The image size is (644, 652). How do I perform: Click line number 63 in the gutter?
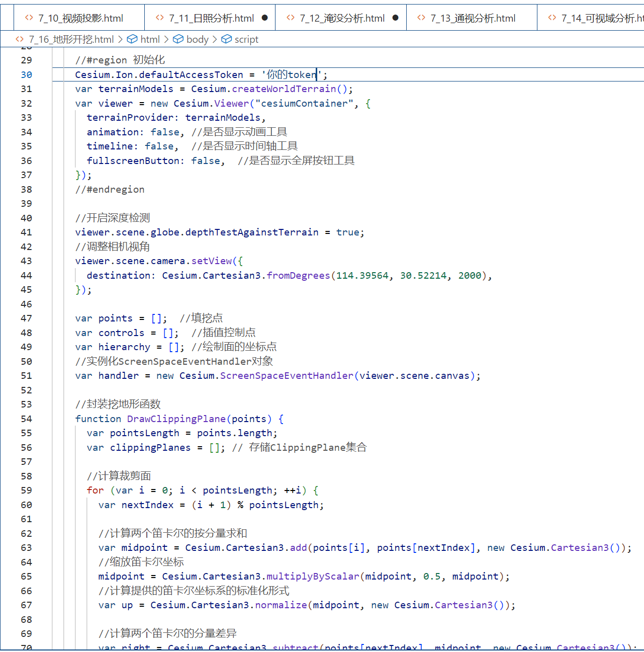coord(26,547)
